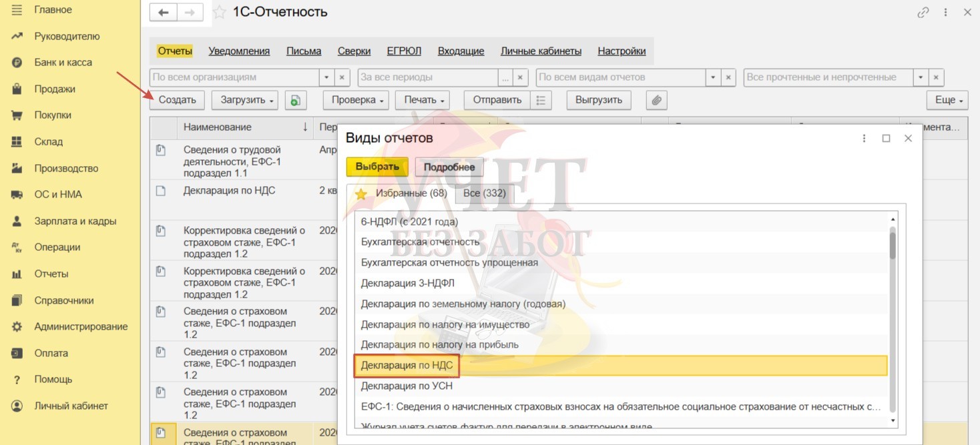The width and height of the screenshot is (980, 445).
Task: Click the back navigation arrow
Action: coord(164,13)
